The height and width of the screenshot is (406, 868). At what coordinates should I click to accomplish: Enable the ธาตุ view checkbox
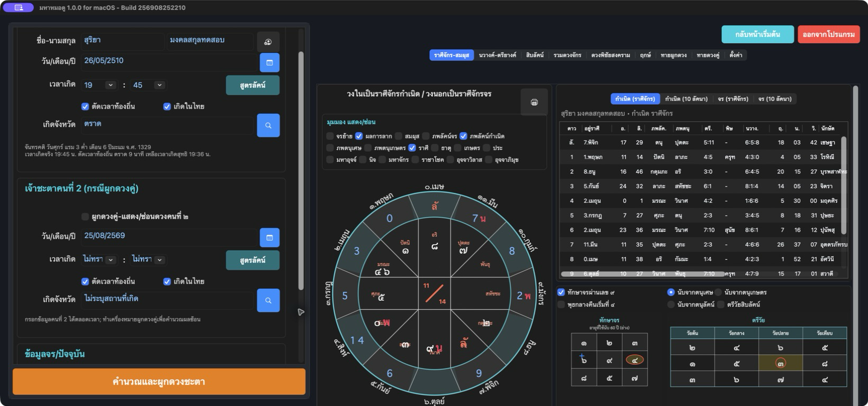435,148
